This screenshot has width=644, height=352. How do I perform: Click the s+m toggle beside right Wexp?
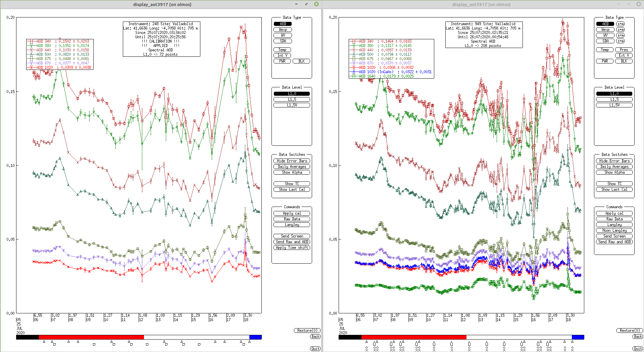[621, 30]
